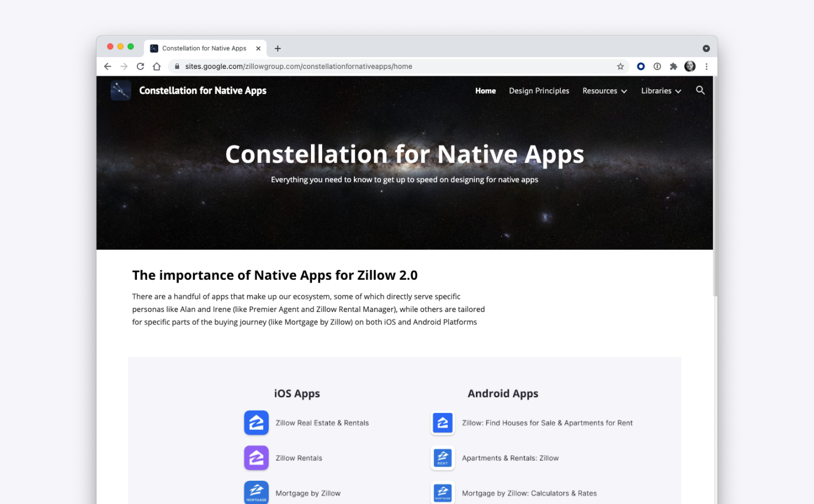Open the Chrome three-dot menu
This screenshot has height=504, width=814.
(x=706, y=67)
